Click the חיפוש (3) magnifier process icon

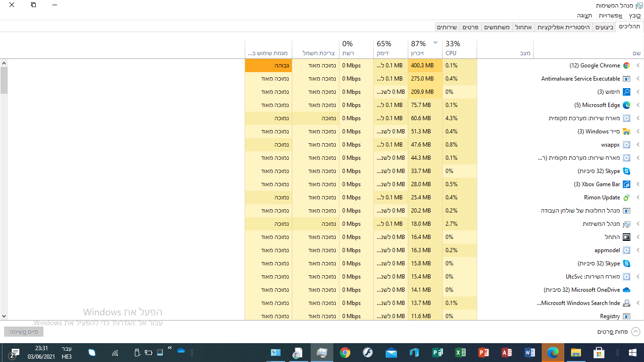627,92
